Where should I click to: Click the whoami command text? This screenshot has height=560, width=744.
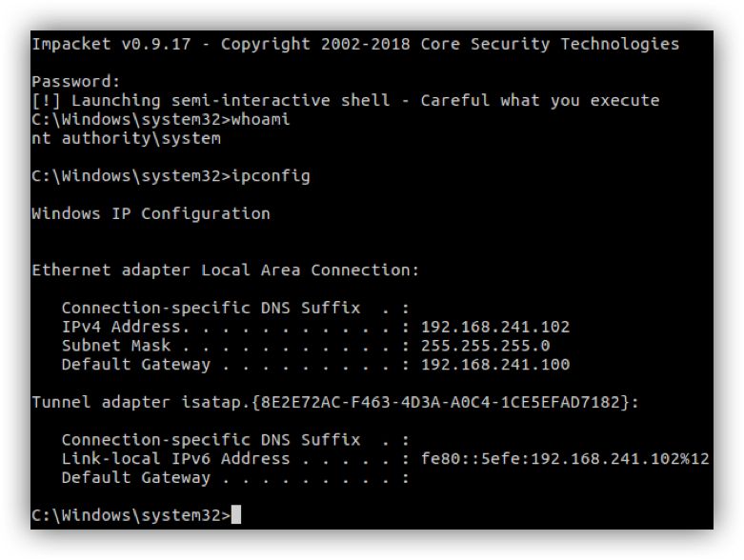(261, 119)
